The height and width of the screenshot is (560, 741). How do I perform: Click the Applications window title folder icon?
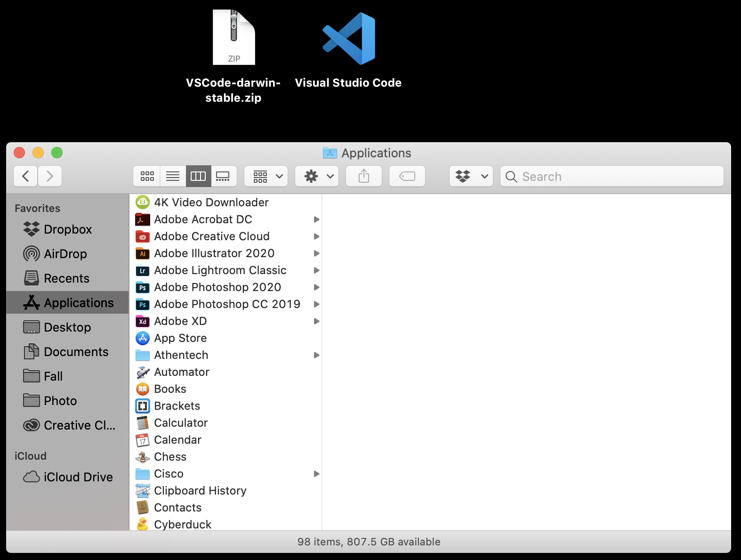[x=330, y=153]
